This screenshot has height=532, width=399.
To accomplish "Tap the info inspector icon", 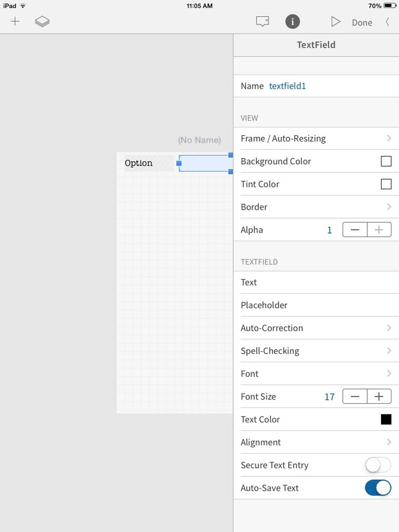I will (292, 22).
